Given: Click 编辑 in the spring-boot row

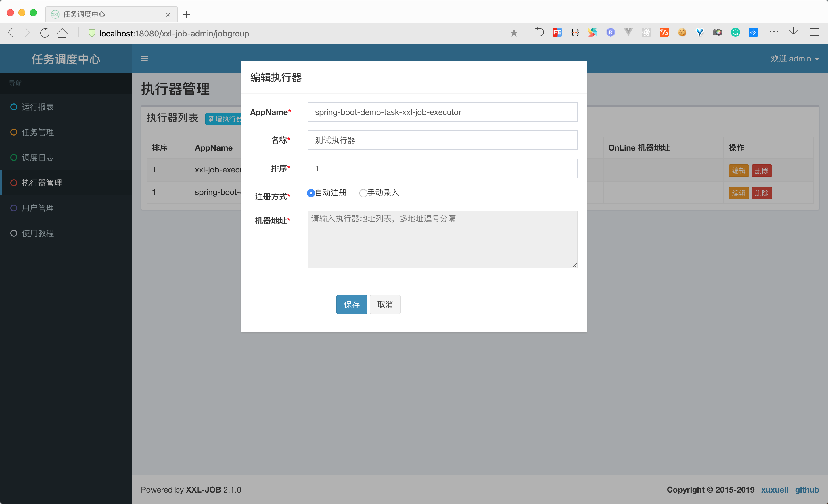Looking at the screenshot, I should [739, 193].
